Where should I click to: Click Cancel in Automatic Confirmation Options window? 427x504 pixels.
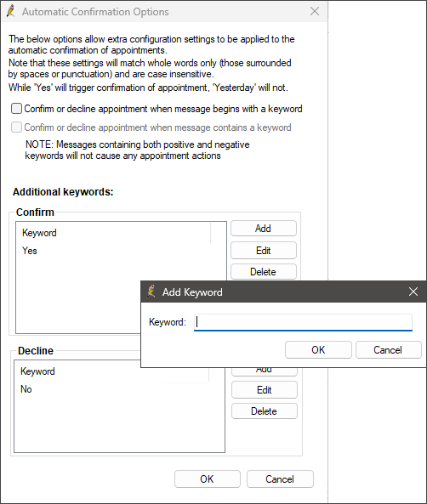pyautogui.click(x=280, y=479)
